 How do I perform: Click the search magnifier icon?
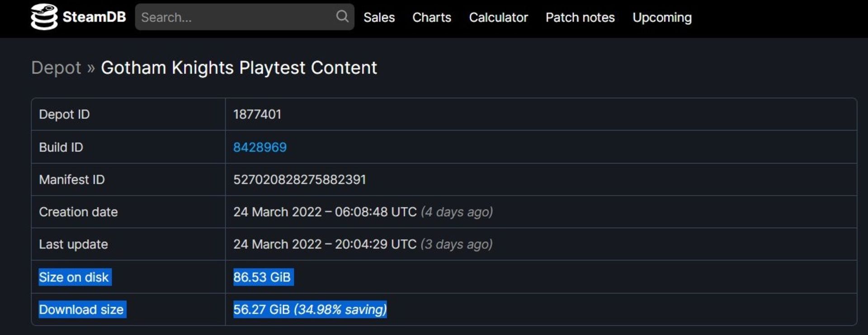[x=342, y=17]
